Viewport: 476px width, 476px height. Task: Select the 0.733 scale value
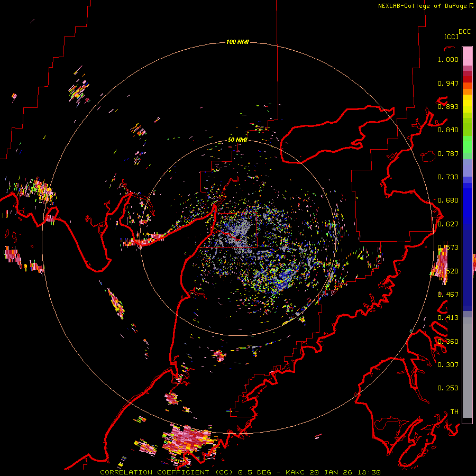[448, 177]
